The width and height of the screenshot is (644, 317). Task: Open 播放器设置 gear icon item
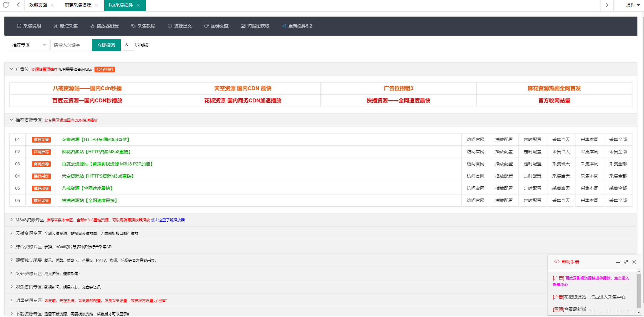92,26
